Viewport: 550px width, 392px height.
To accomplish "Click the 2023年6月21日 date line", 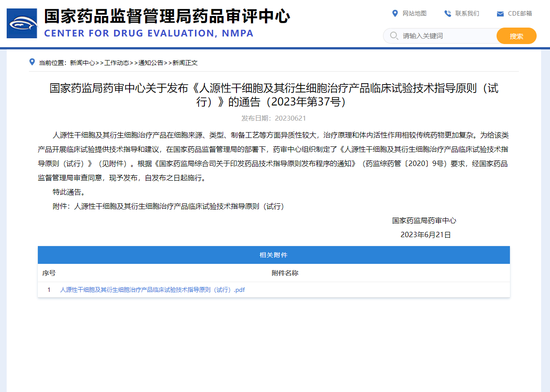I will point(426,234).
